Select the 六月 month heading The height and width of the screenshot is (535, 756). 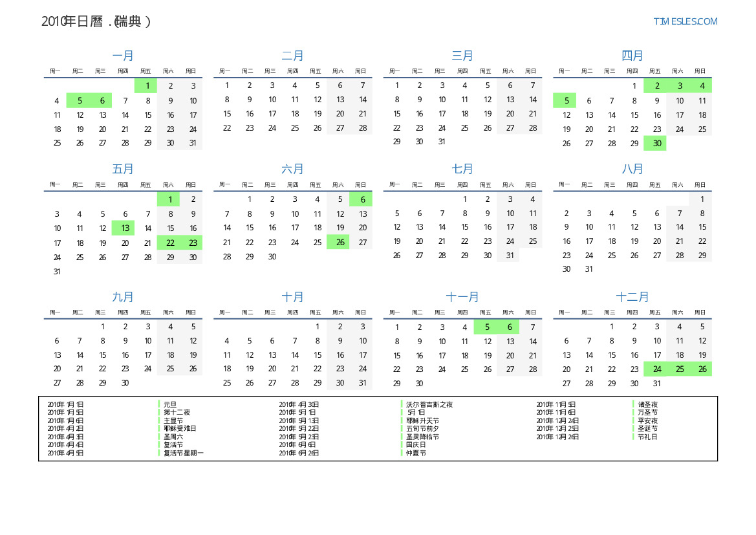(292, 169)
